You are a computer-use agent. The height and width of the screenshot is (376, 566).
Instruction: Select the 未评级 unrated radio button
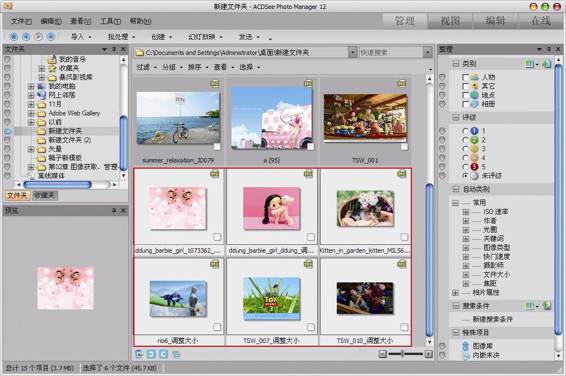click(465, 176)
